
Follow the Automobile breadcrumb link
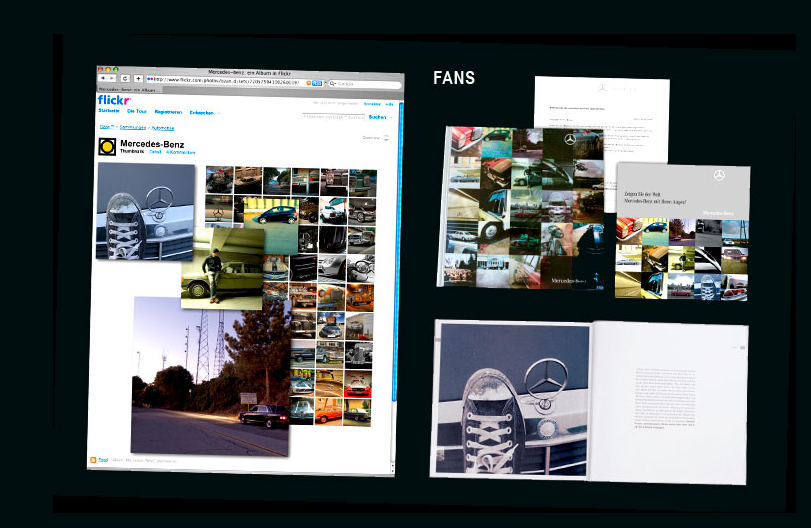(x=162, y=128)
